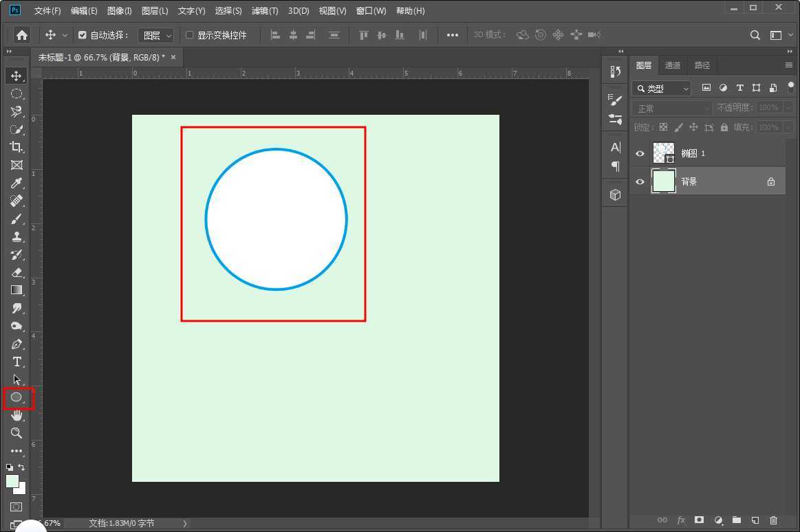Expand the 正常 blend mode dropdown

click(x=672, y=109)
